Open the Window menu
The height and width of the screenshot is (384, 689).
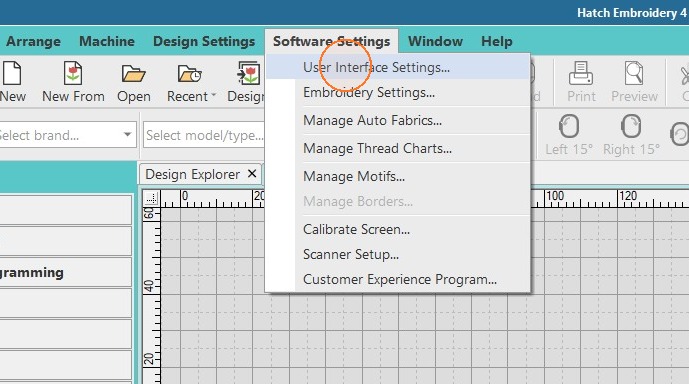(435, 41)
